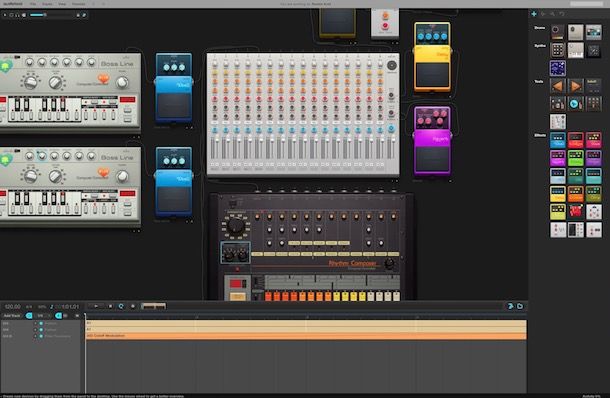
Task: Pick the second, silver drum machine in Drums
Action: [575, 32]
